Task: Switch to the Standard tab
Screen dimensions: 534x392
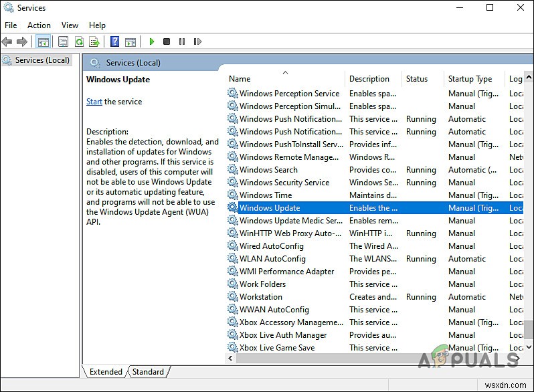Action: (x=148, y=372)
